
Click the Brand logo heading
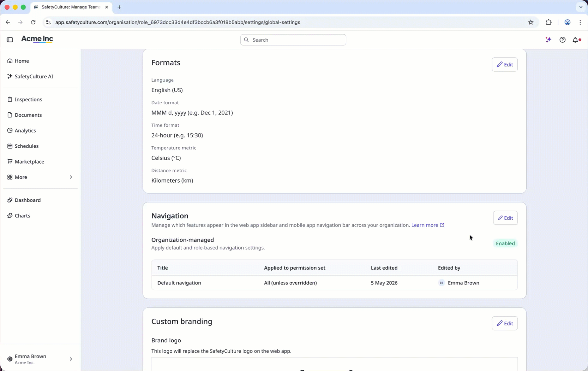coord(166,340)
